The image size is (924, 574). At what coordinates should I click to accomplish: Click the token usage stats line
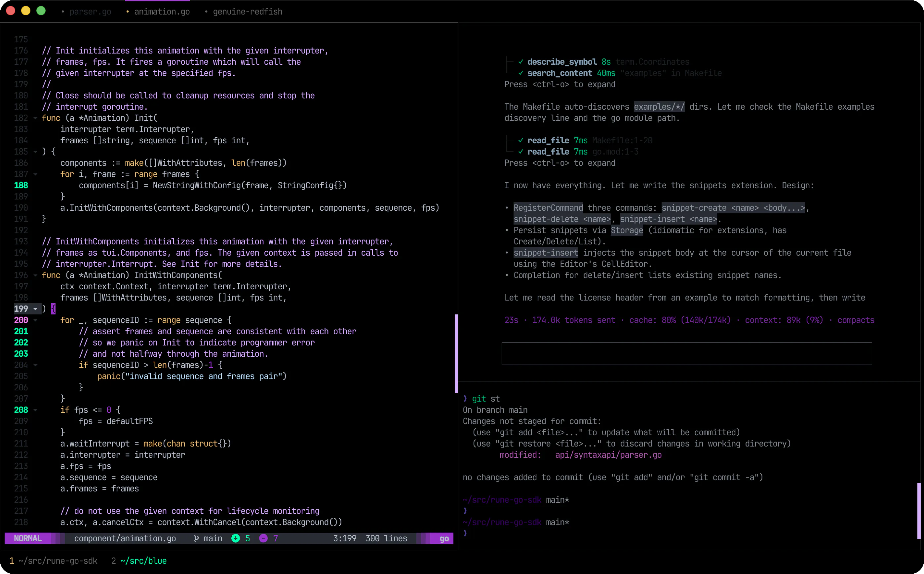pos(689,320)
